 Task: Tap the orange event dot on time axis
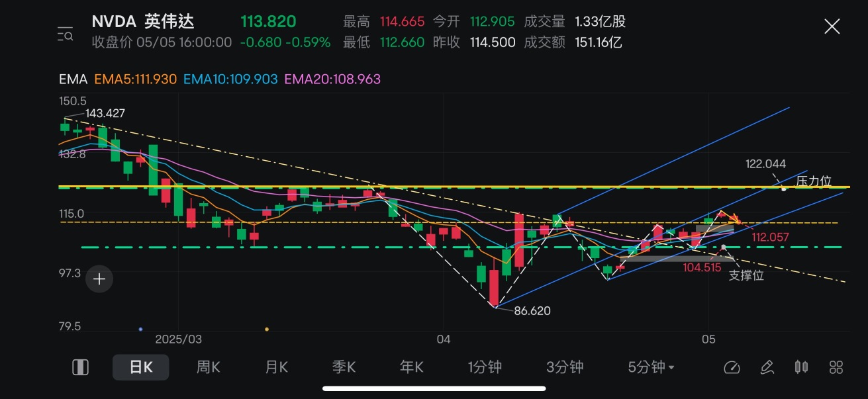click(x=266, y=329)
